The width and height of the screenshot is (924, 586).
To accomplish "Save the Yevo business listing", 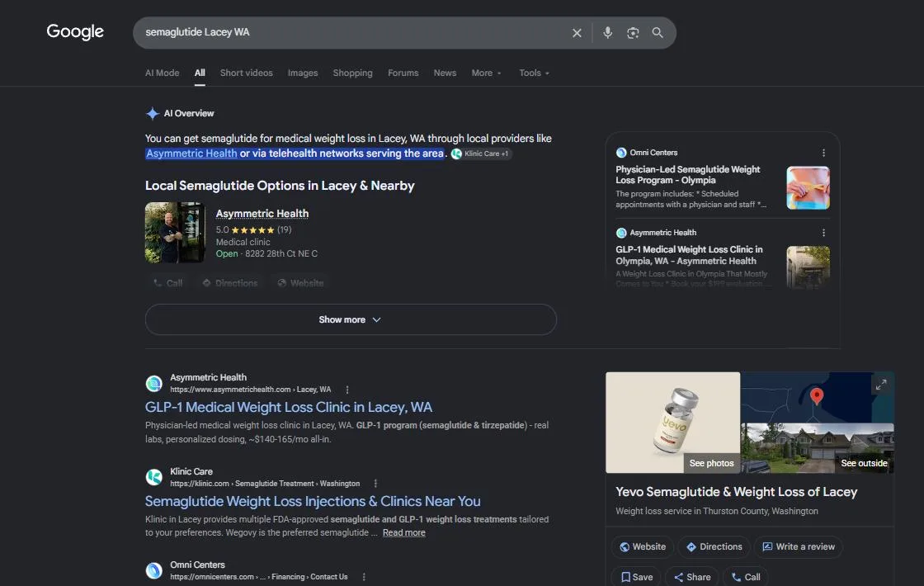I will (636, 577).
